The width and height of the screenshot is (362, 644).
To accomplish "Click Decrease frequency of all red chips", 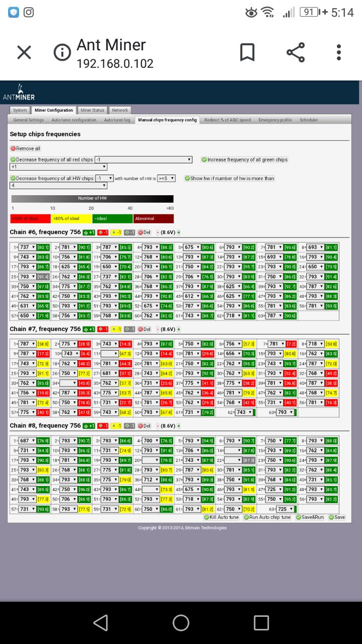I will click(x=52, y=159).
